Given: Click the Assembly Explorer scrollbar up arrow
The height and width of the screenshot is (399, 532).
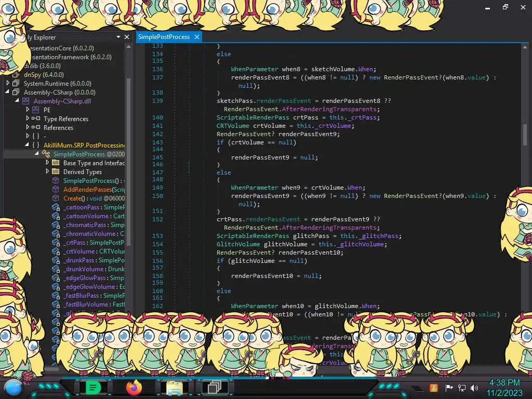Looking at the screenshot, I should click(129, 47).
